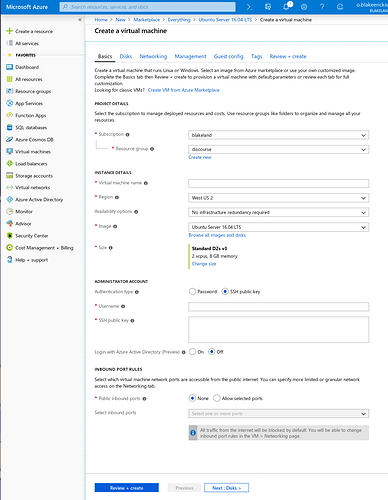The image size is (388, 500).
Task: Open the Security Center shield icon
Action: (10, 236)
